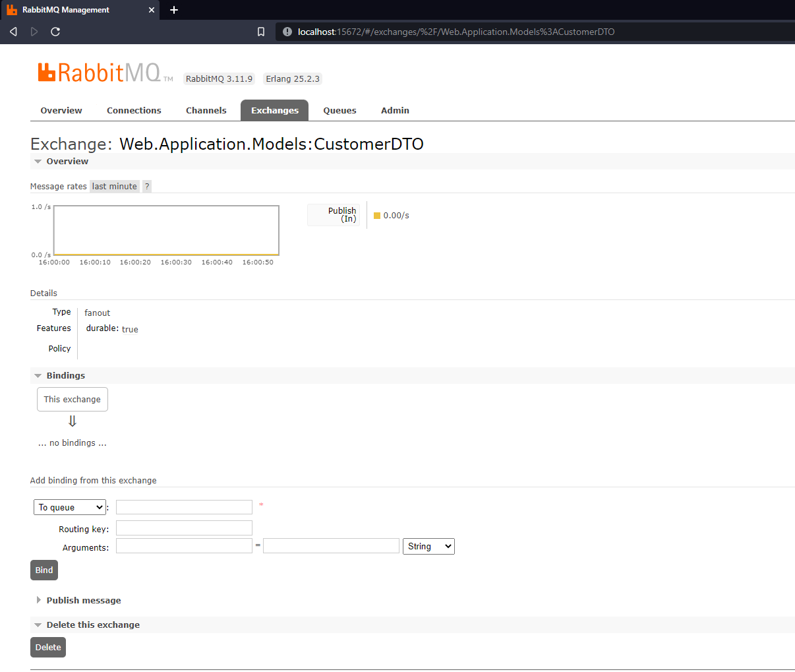
Task: Focus the Routing key input field
Action: [x=184, y=528]
